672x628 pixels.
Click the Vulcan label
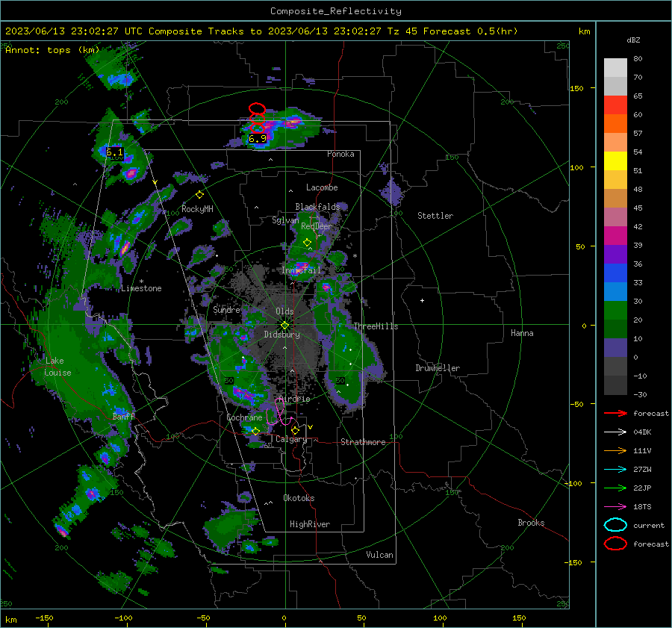(x=380, y=555)
